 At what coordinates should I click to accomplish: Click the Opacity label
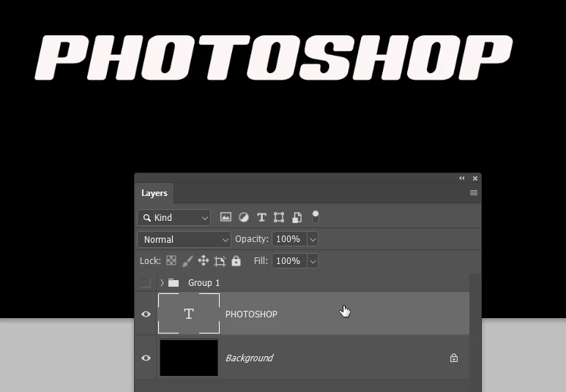[252, 238]
